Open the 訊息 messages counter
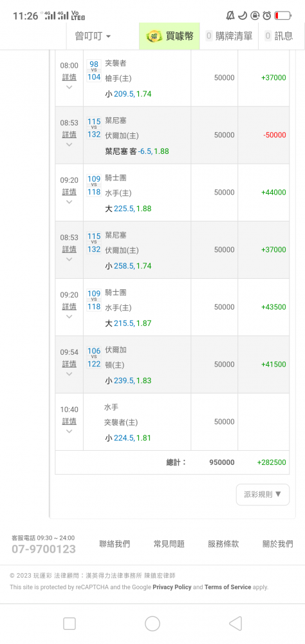This screenshot has width=305, height=644. tap(279, 36)
